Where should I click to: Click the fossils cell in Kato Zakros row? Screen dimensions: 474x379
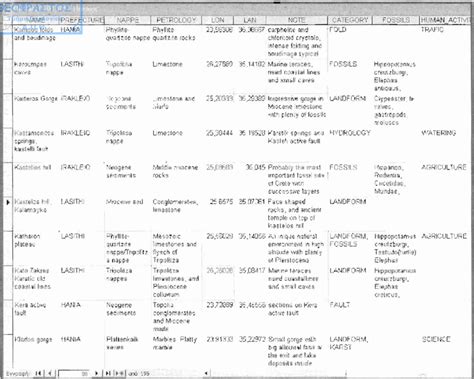(395, 282)
